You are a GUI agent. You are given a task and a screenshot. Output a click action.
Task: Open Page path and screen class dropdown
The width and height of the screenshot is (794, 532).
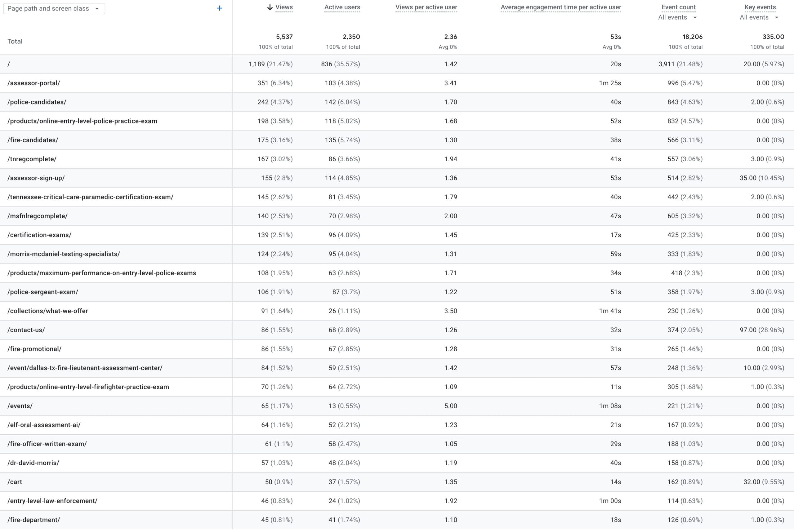(x=54, y=8)
